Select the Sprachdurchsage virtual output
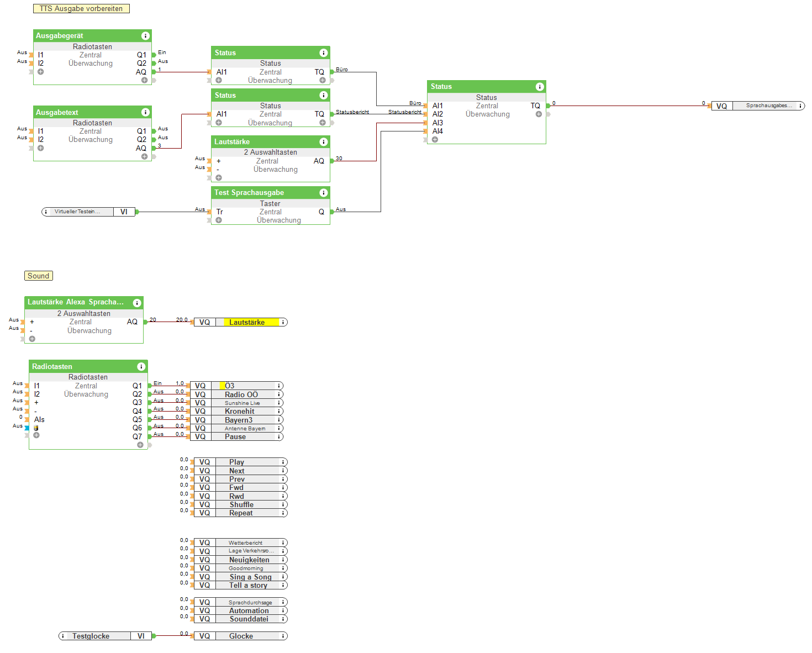 [x=241, y=602]
